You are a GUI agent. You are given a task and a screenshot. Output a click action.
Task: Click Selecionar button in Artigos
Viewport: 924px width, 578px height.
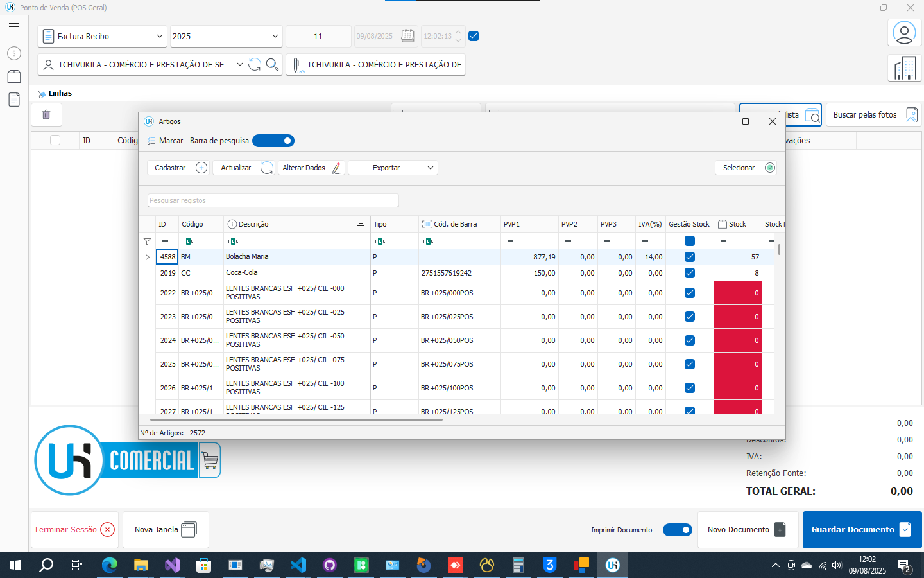747,168
